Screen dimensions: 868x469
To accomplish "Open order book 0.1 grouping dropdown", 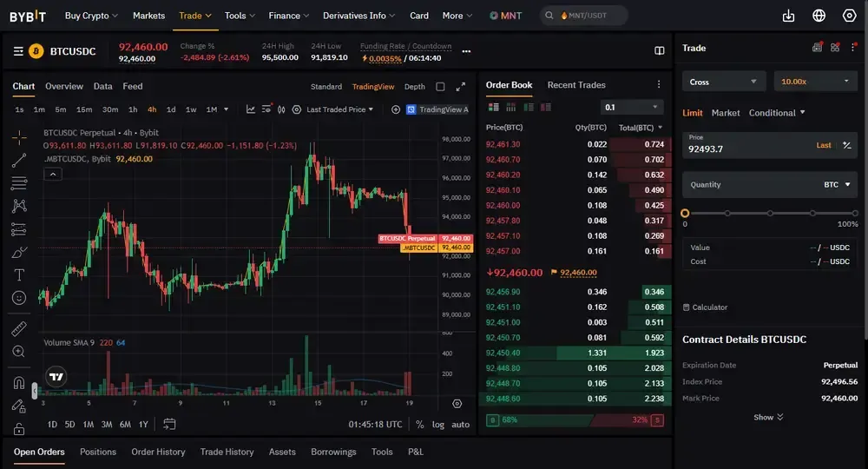I will pyautogui.click(x=632, y=108).
